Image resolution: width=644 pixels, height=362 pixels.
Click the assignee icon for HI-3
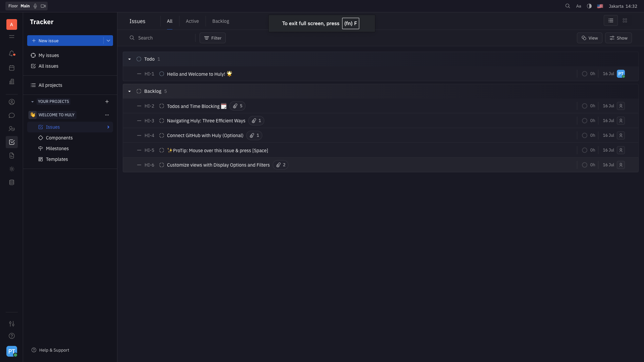tap(621, 121)
